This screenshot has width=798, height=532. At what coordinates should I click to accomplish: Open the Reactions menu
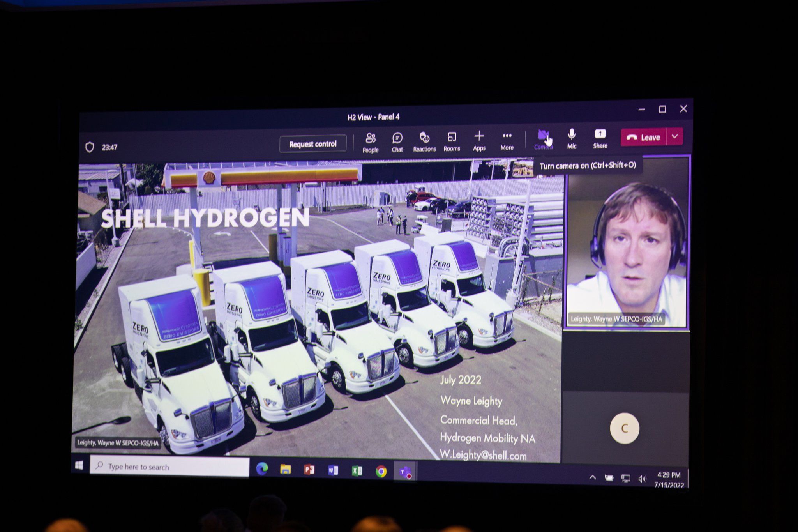point(424,141)
